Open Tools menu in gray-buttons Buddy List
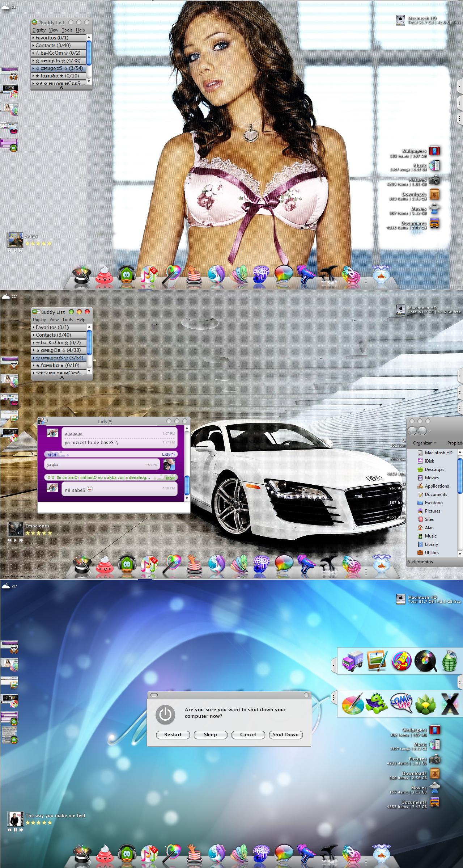 coord(67,30)
